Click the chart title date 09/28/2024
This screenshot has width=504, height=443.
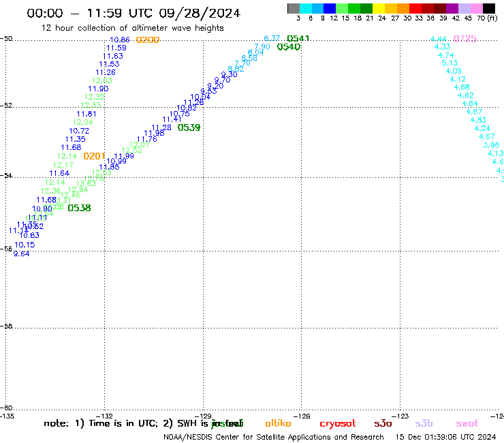200,14
